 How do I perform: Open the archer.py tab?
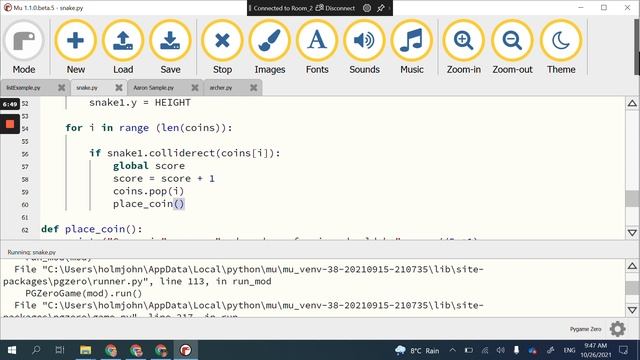tap(221, 88)
